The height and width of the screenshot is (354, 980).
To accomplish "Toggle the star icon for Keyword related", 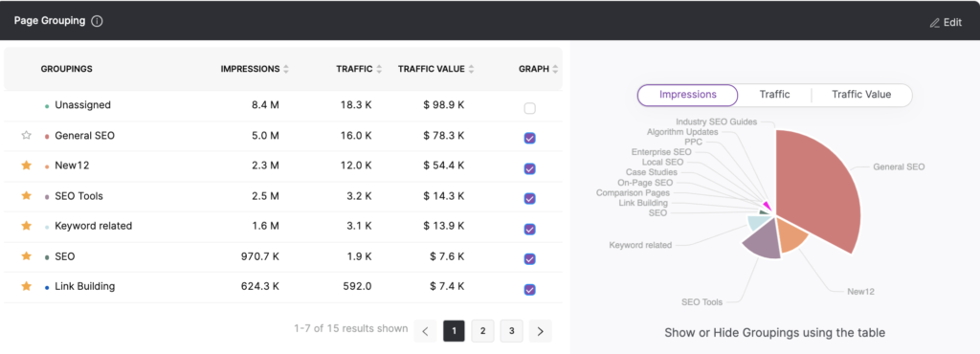I will 26,226.
